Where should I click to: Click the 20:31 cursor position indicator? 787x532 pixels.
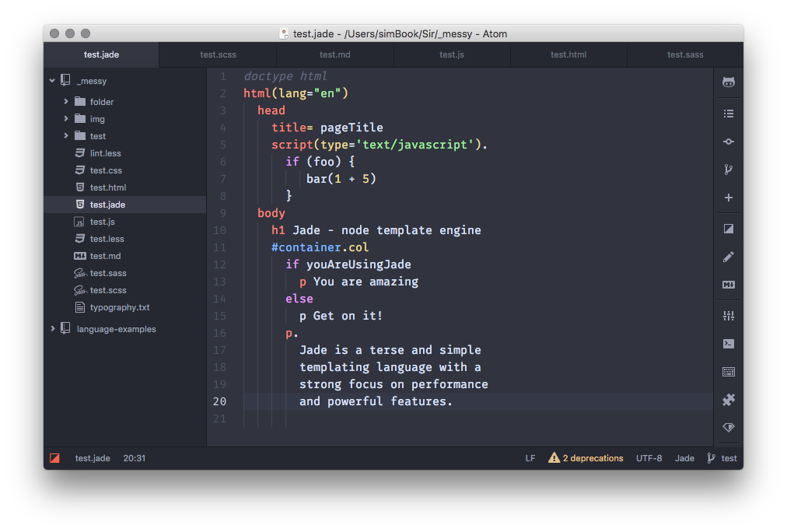134,458
